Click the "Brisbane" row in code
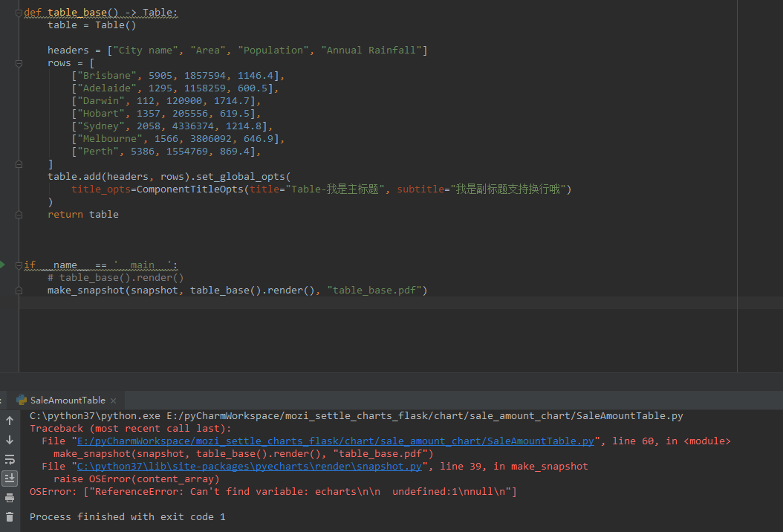Viewport: 783px width, 532px height. tap(178, 76)
